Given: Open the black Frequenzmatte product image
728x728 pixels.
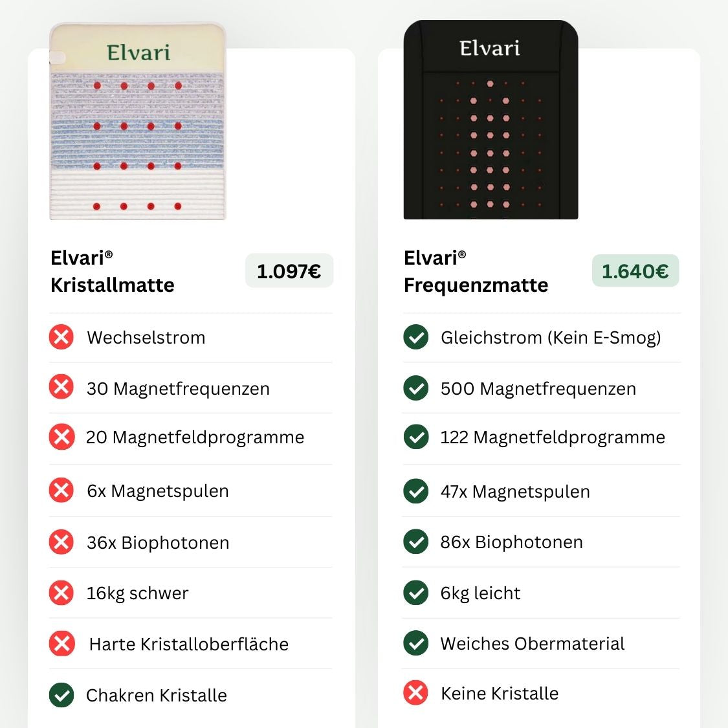Looking at the screenshot, I should (491, 120).
